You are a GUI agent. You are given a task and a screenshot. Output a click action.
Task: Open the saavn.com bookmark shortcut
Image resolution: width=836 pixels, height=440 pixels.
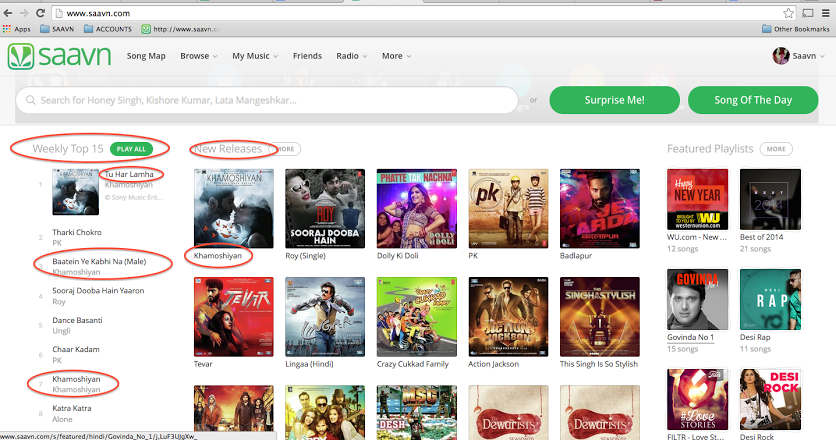[x=180, y=29]
